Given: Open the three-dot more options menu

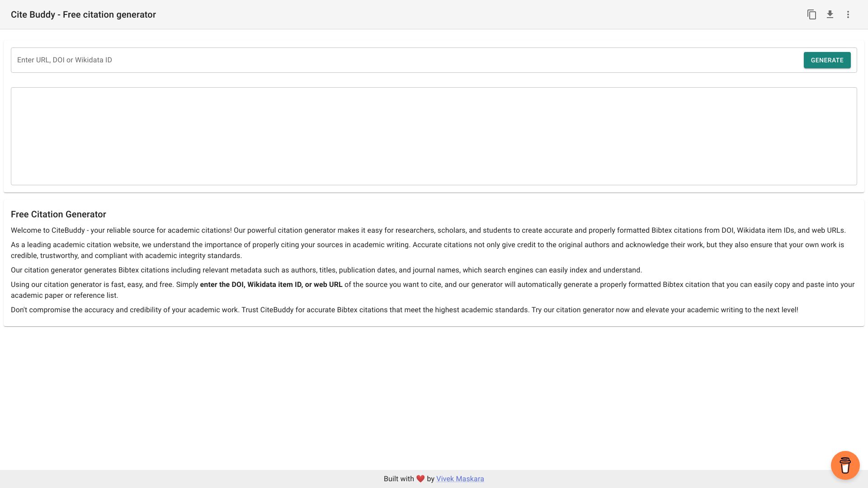Looking at the screenshot, I should coord(848,14).
